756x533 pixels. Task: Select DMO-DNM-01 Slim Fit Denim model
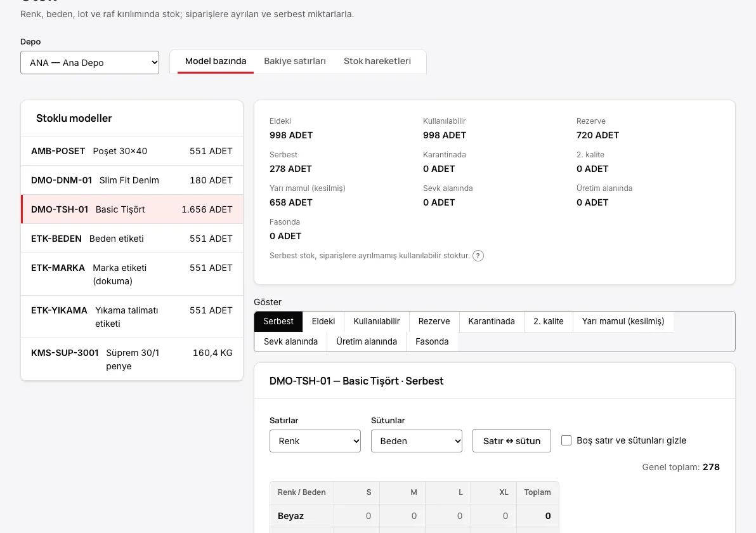(132, 180)
